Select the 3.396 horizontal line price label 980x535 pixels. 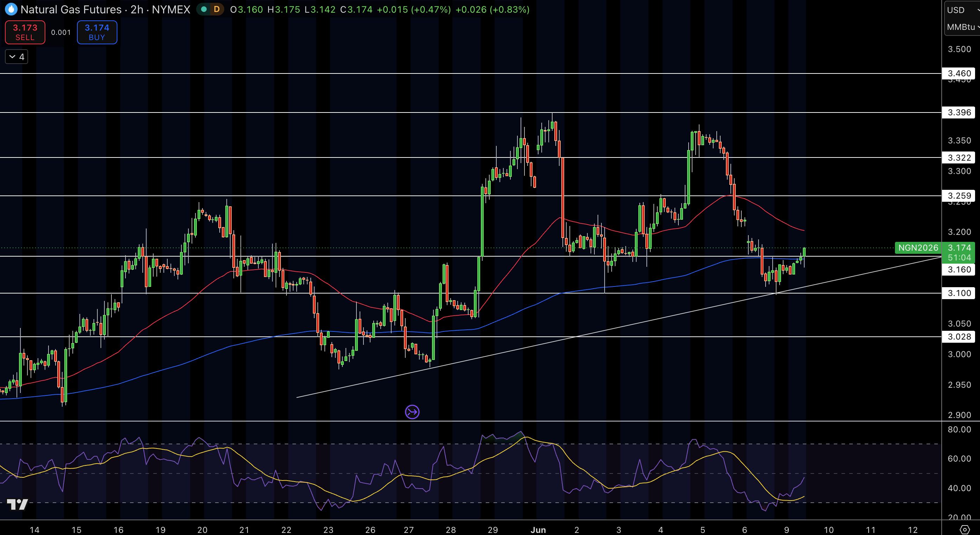click(x=959, y=112)
